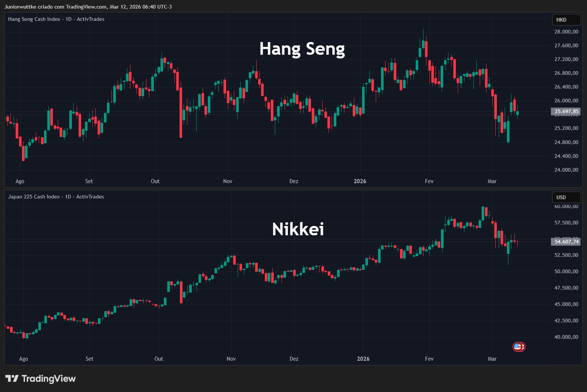Click the Japan 225 Cash Index chart title
This screenshot has height=392, width=587.
[56, 197]
